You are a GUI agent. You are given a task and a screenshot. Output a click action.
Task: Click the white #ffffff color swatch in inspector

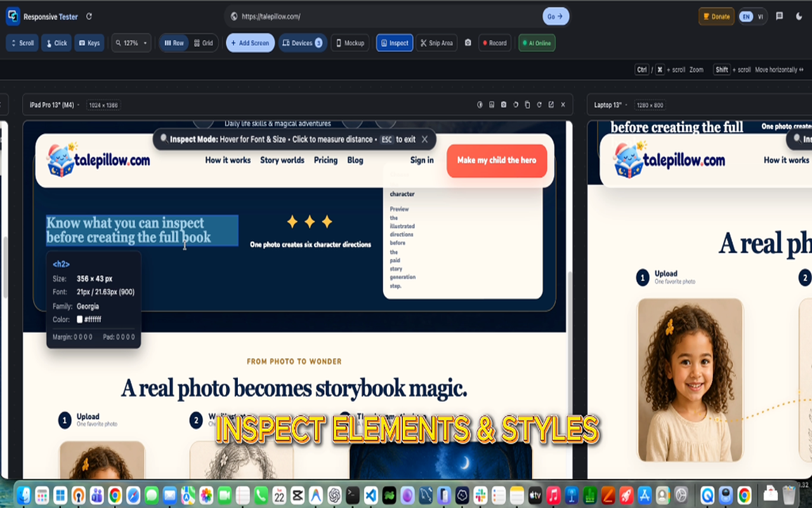[x=80, y=319]
